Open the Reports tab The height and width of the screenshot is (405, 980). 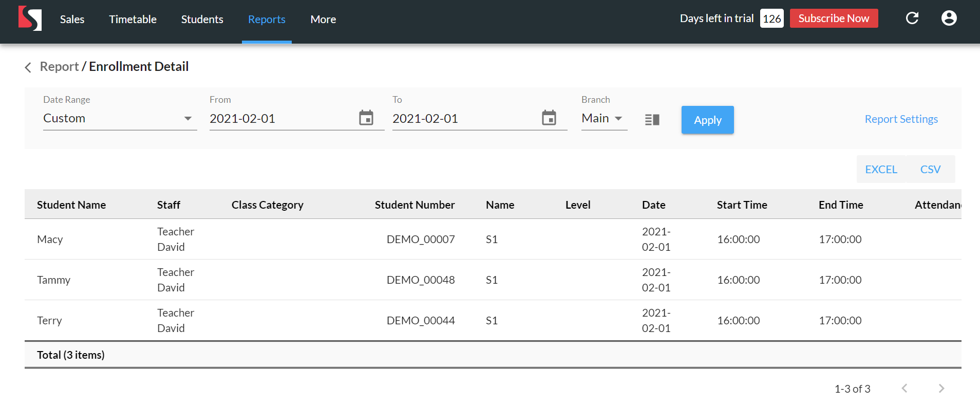pyautogui.click(x=267, y=20)
